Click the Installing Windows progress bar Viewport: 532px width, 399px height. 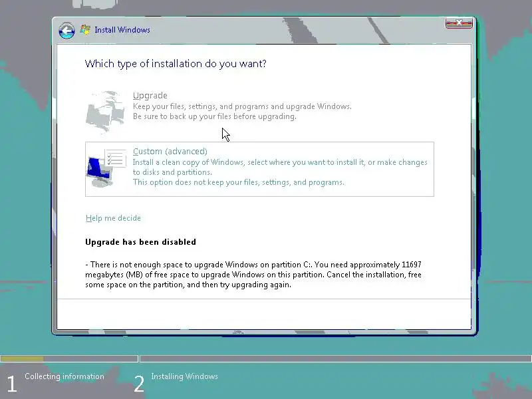point(336,358)
